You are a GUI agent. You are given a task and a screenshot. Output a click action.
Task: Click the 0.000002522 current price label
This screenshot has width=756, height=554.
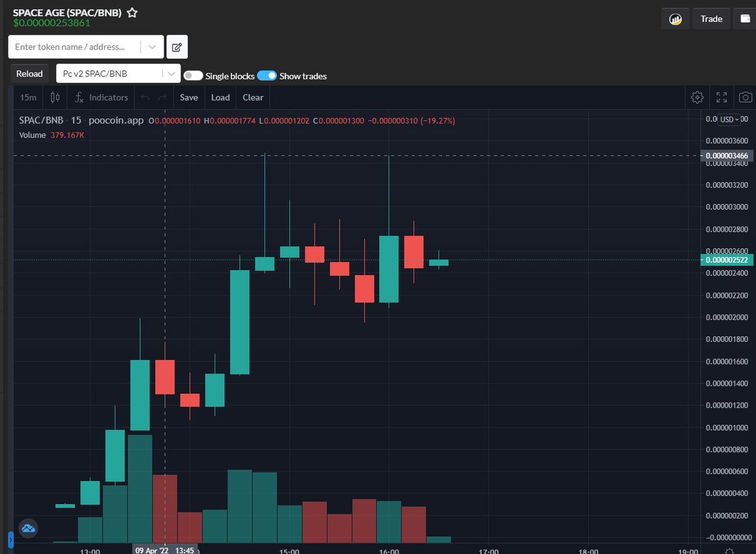726,260
